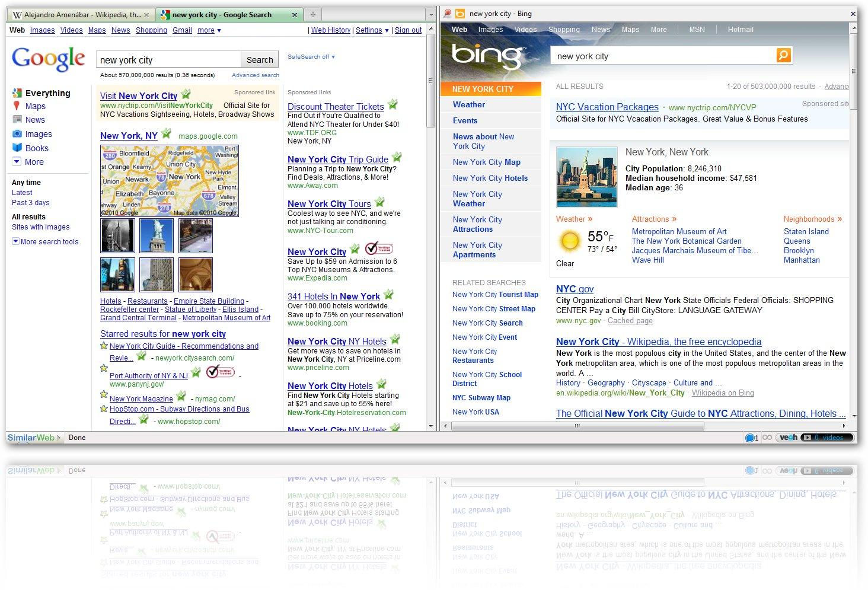Viewport: 868px width, 590px height.
Task: Expand the 'more' dropdown in Google's top bar
Action: pos(209,30)
